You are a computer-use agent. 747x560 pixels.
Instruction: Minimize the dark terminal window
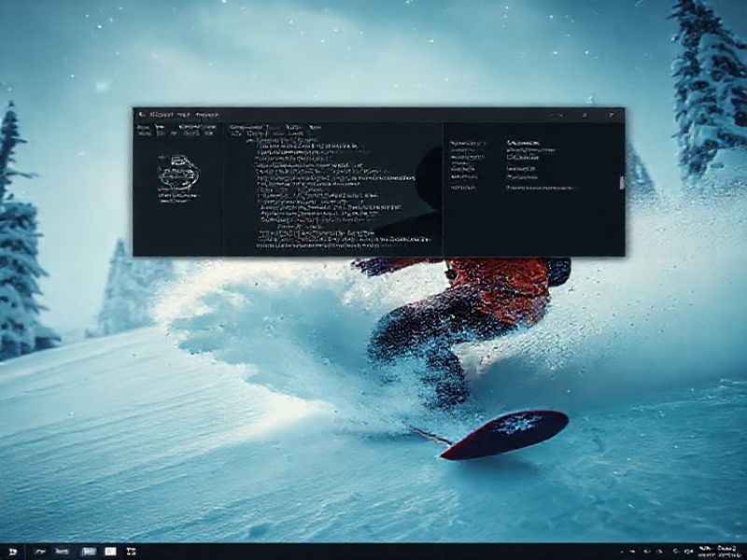[x=557, y=115]
